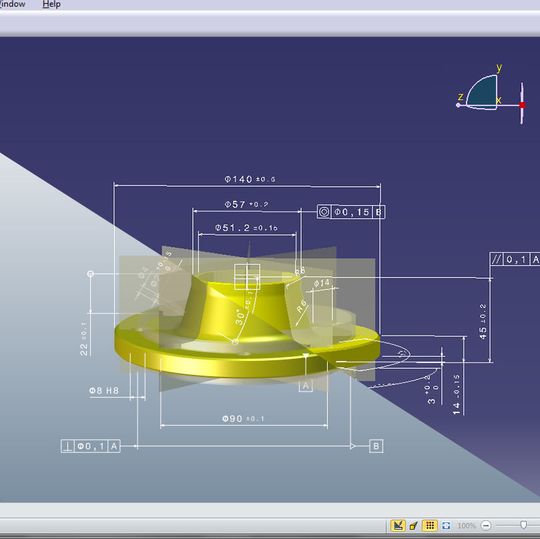Select the Φ8 H8 hole dimension

pyautogui.click(x=104, y=391)
